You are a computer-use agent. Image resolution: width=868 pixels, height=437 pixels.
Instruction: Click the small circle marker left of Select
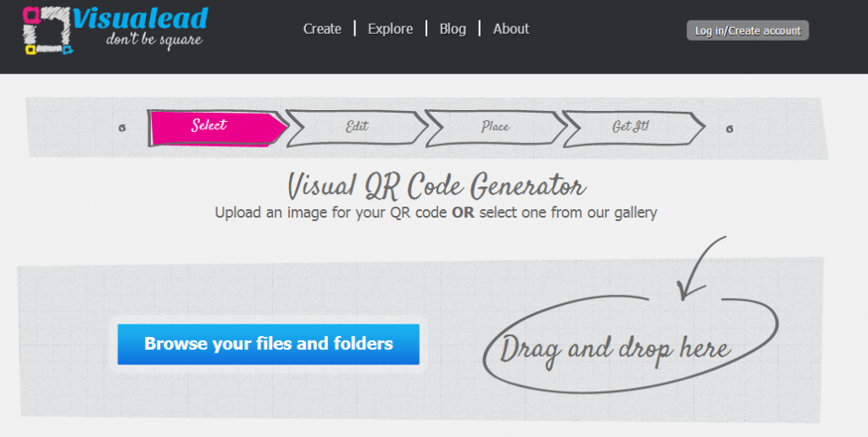coord(123,129)
